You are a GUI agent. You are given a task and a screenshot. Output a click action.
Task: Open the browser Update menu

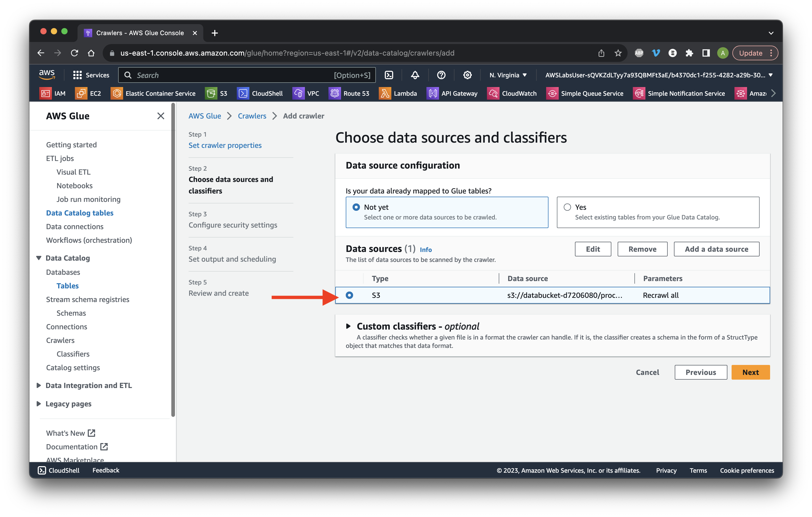[755, 53]
